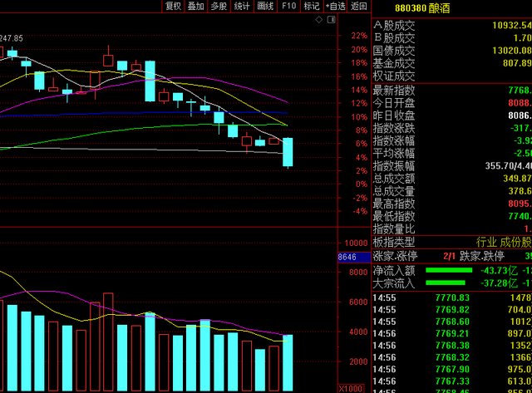Image resolution: width=532 pixels, height=393 pixels.
Task: Select the 叠加 overlay toolbar button
Action: 195,6
